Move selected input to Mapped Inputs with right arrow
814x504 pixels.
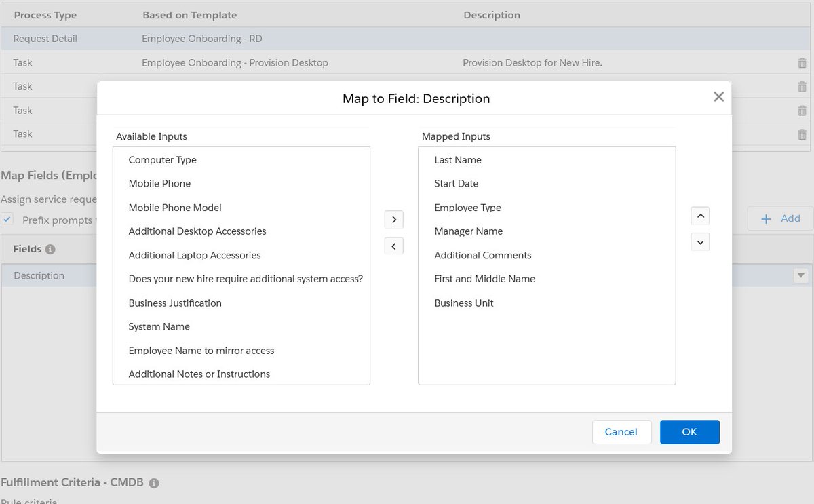coord(393,220)
